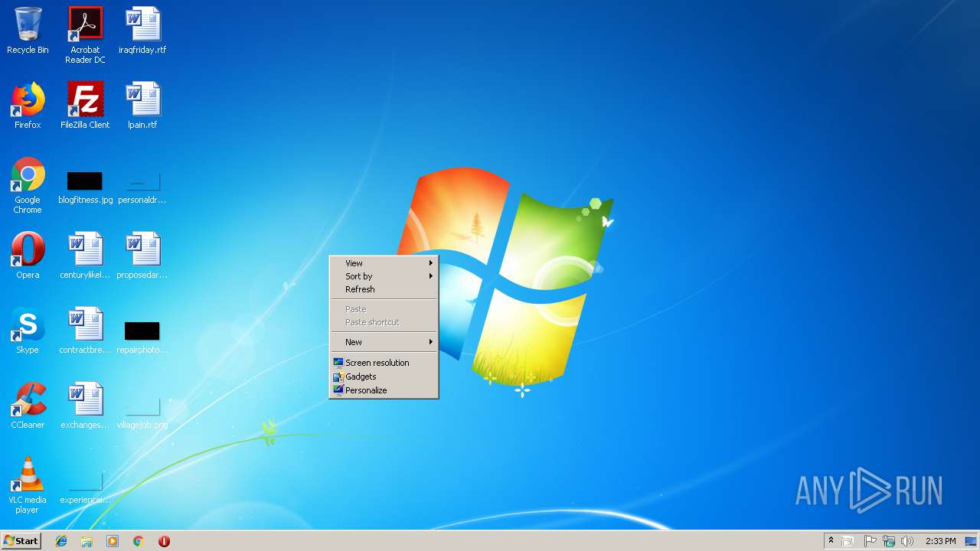Select the iraqfriday.rtf document icon
Screen dimensions: 980x551
tap(142, 31)
